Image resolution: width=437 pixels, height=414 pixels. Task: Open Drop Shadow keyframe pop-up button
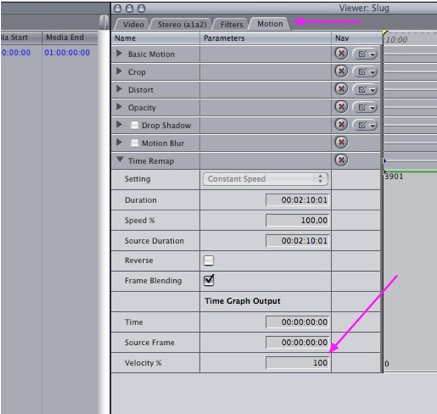(x=365, y=125)
